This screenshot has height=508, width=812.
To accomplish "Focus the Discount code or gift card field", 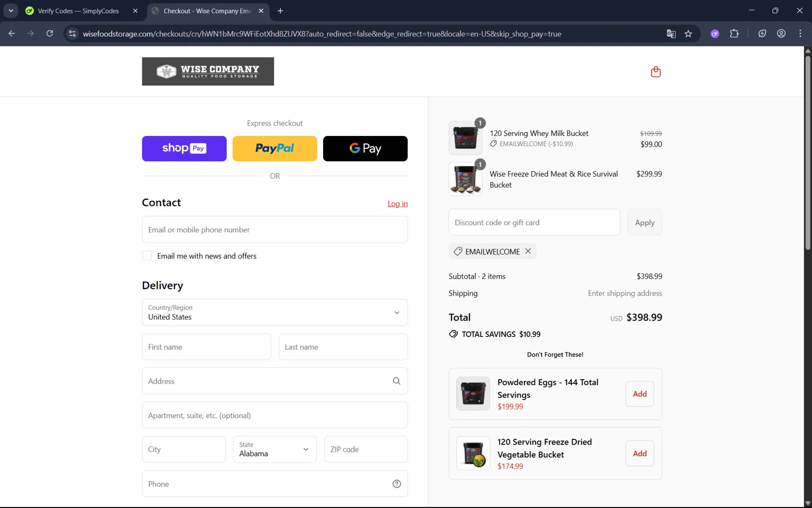I will pyautogui.click(x=534, y=223).
